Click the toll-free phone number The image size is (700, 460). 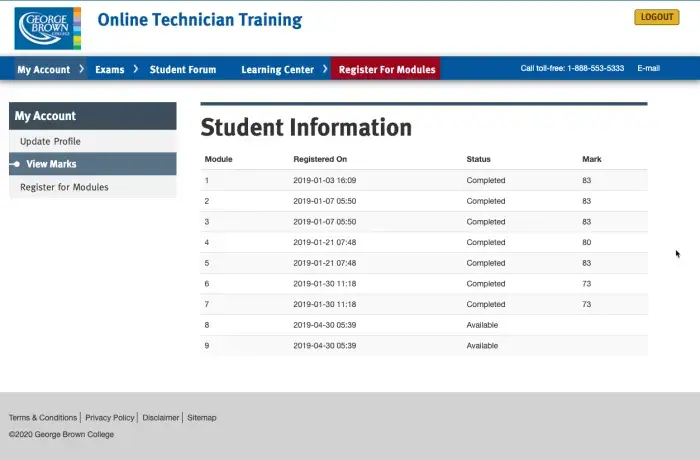click(596, 68)
